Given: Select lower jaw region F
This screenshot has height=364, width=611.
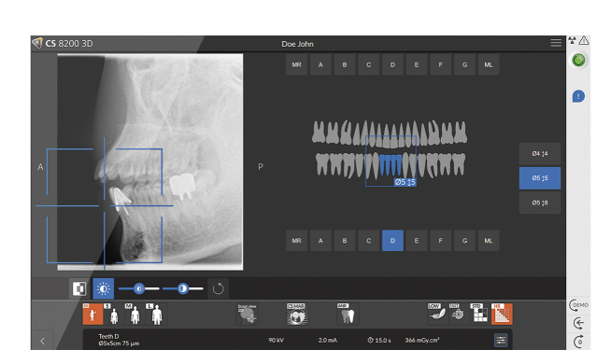Looking at the screenshot, I should click(x=440, y=241).
